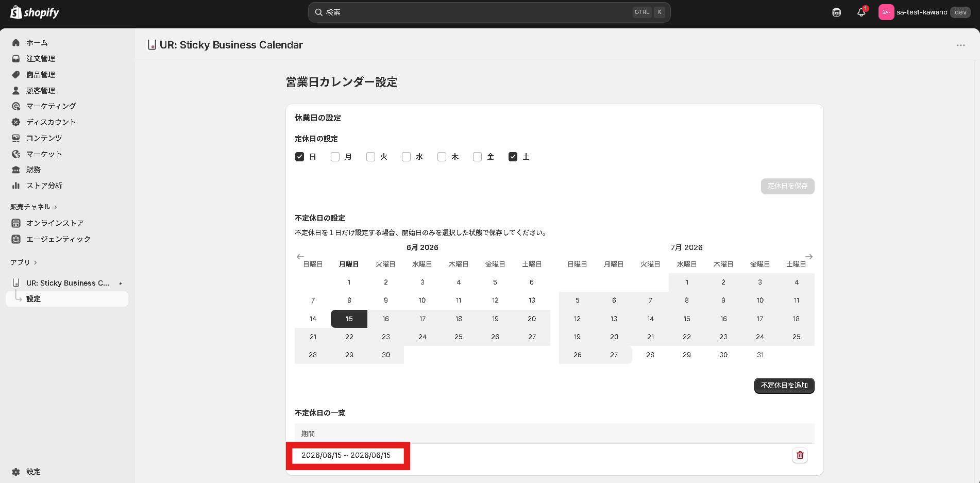This screenshot has width=980, height=483.
Task: Click the dev store badge
Action: tap(960, 12)
